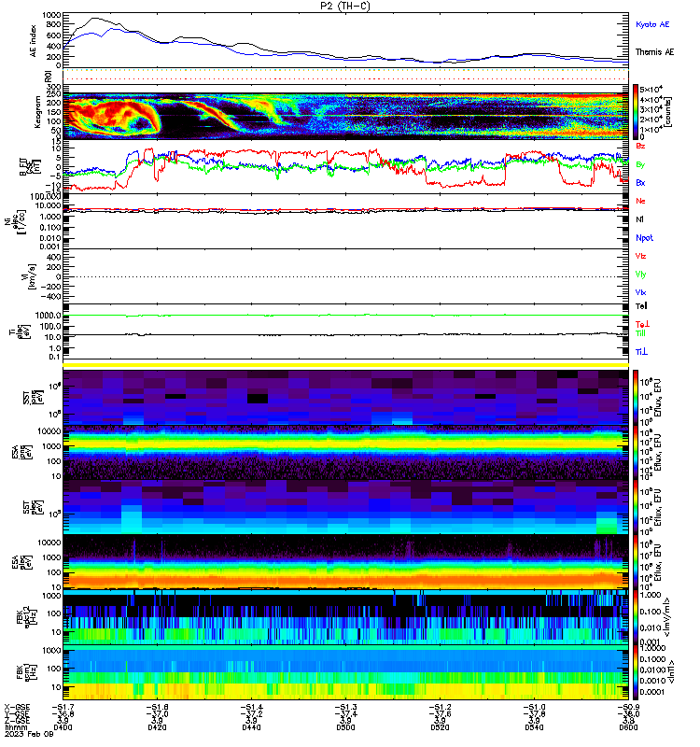The width and height of the screenshot is (700, 747).
Task: Select the Themis AE legend label
Action: [x=655, y=52]
